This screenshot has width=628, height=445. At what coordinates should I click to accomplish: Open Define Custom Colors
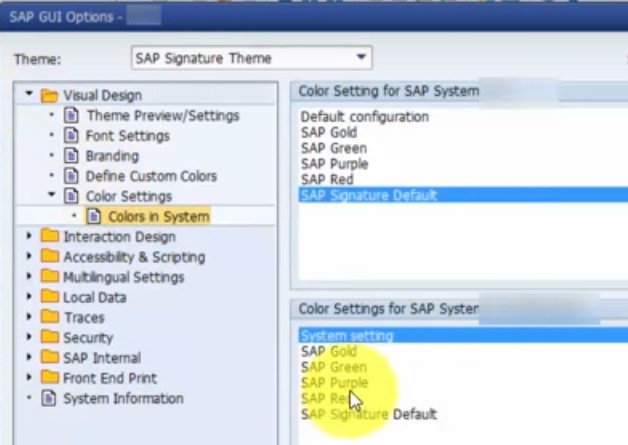coord(151,176)
